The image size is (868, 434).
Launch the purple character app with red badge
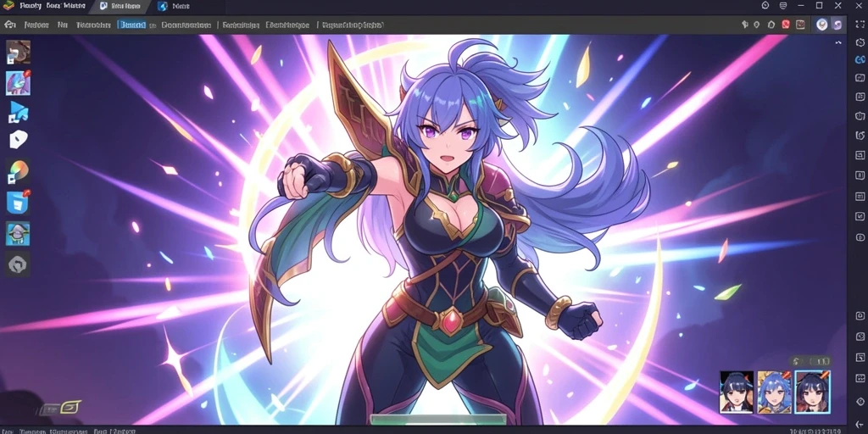click(x=18, y=83)
